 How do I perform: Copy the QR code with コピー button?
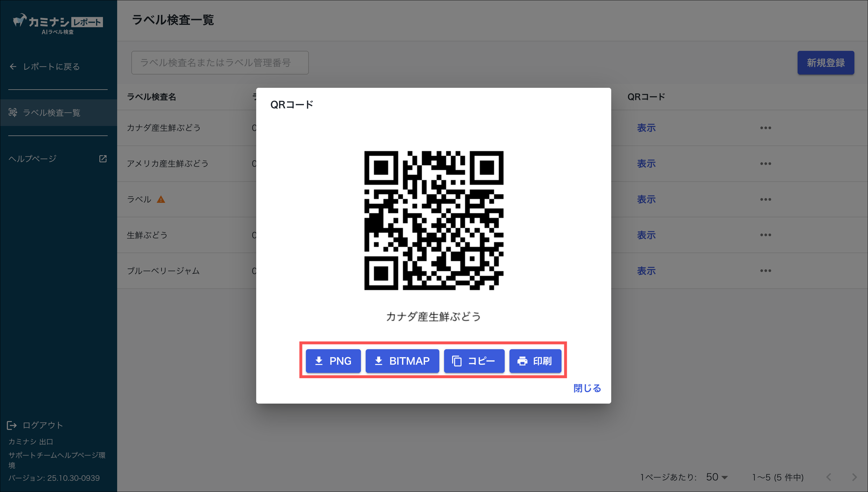(x=474, y=361)
